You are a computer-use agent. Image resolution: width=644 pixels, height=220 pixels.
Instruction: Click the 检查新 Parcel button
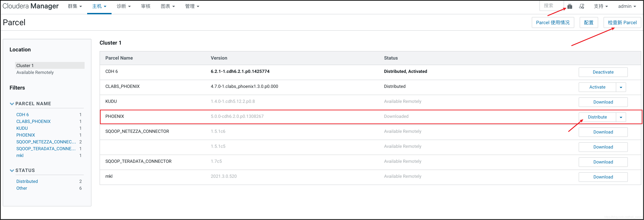(x=622, y=22)
